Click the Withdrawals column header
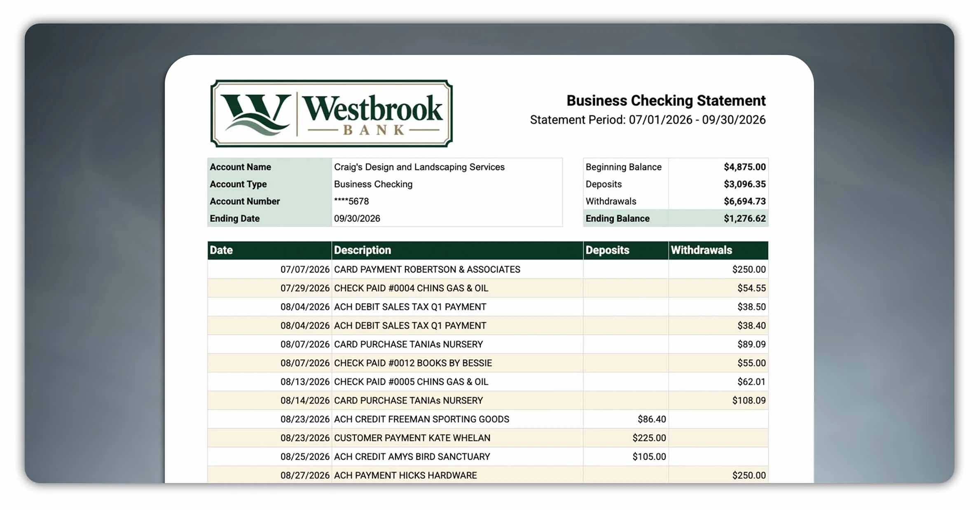Viewport: 980px width, 510px height. [x=718, y=250]
